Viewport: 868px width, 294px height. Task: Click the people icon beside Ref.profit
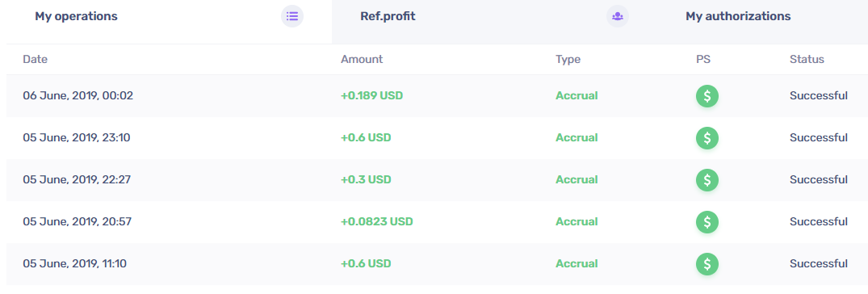(x=618, y=16)
